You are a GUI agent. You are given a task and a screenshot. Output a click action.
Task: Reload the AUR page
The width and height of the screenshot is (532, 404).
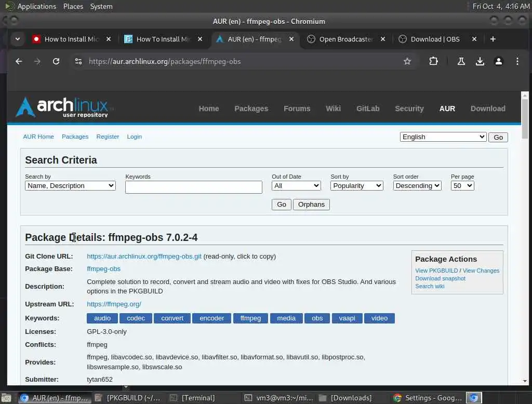(56, 61)
